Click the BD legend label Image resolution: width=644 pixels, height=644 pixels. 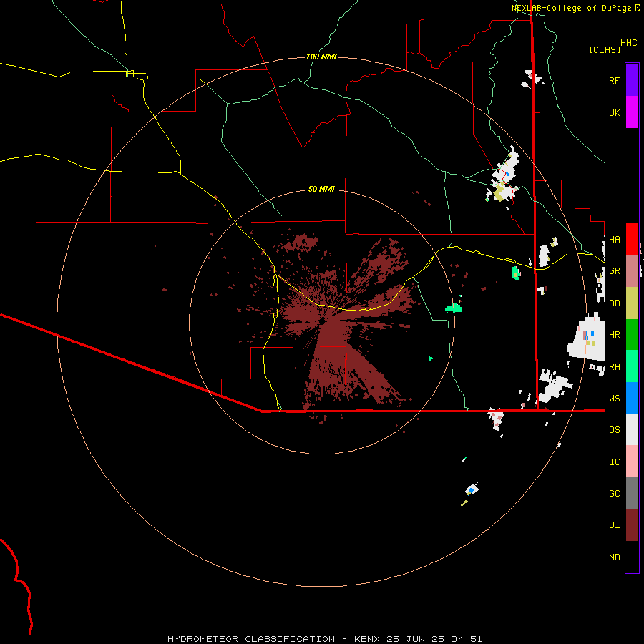point(614,303)
